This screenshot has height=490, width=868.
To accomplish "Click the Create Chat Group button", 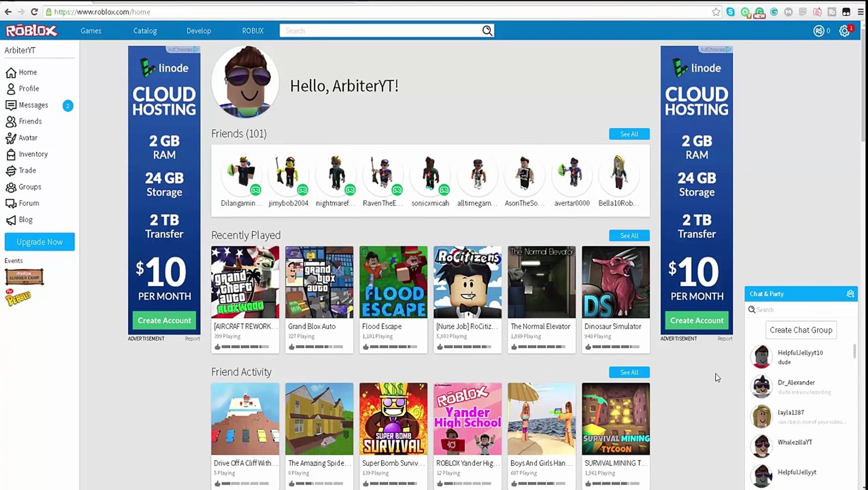I will tap(801, 330).
